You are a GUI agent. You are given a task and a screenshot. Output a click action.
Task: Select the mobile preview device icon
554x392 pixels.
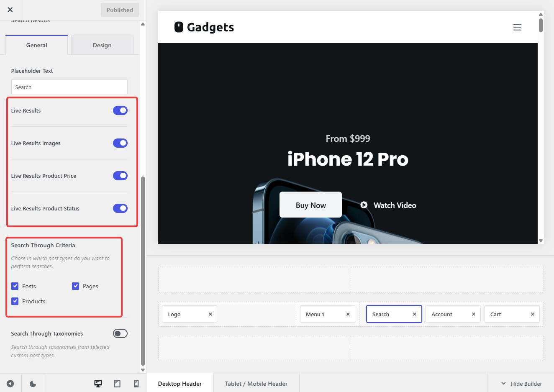coord(136,384)
